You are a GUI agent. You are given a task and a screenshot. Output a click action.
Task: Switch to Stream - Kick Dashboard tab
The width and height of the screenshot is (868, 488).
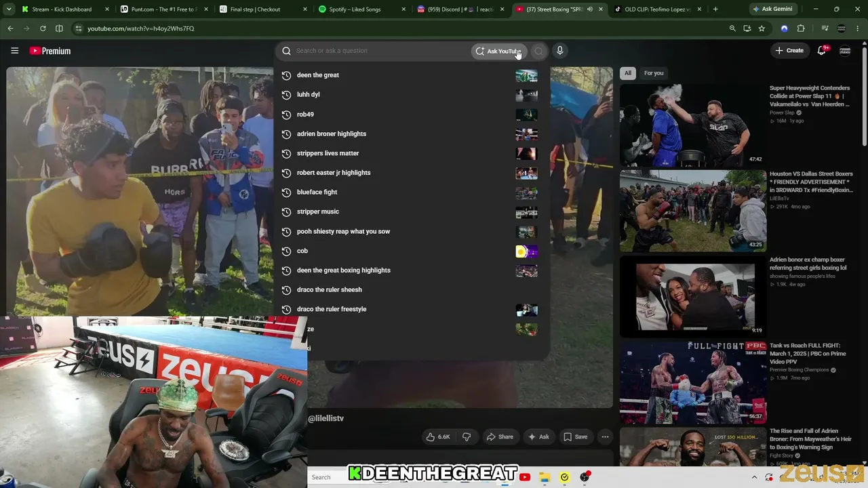[66, 9]
